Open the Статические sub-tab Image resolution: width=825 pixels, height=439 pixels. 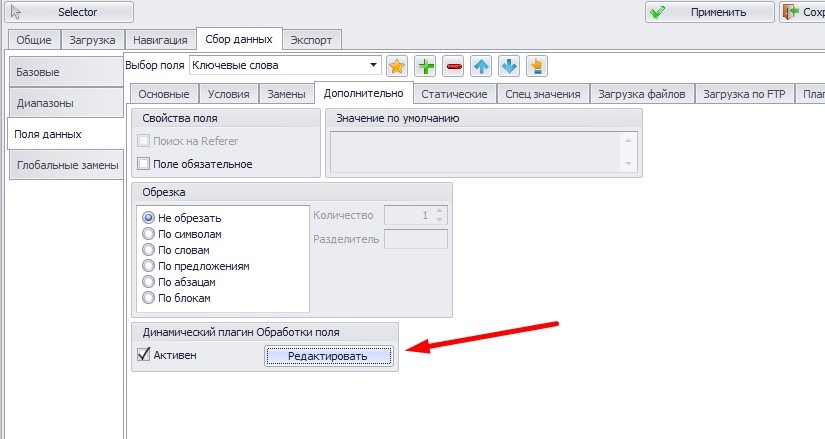[454, 94]
